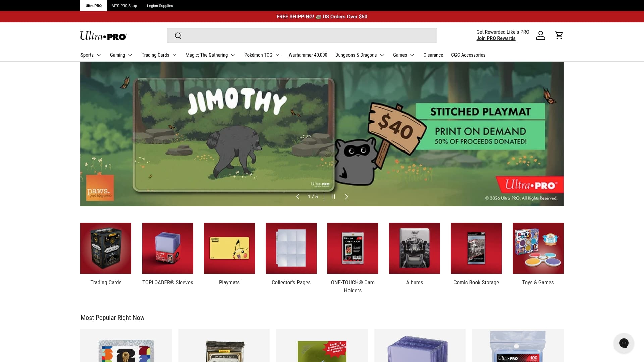The height and width of the screenshot is (362, 644).
Task: Click the Comic Book Storage label
Action: 476,283
